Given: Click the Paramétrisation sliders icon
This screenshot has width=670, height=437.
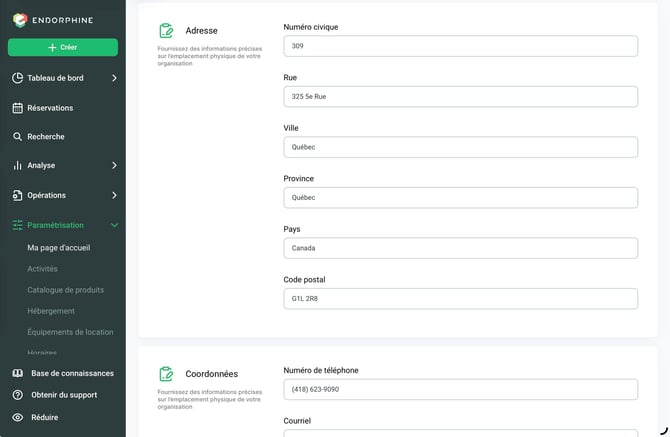Looking at the screenshot, I should 18,225.
